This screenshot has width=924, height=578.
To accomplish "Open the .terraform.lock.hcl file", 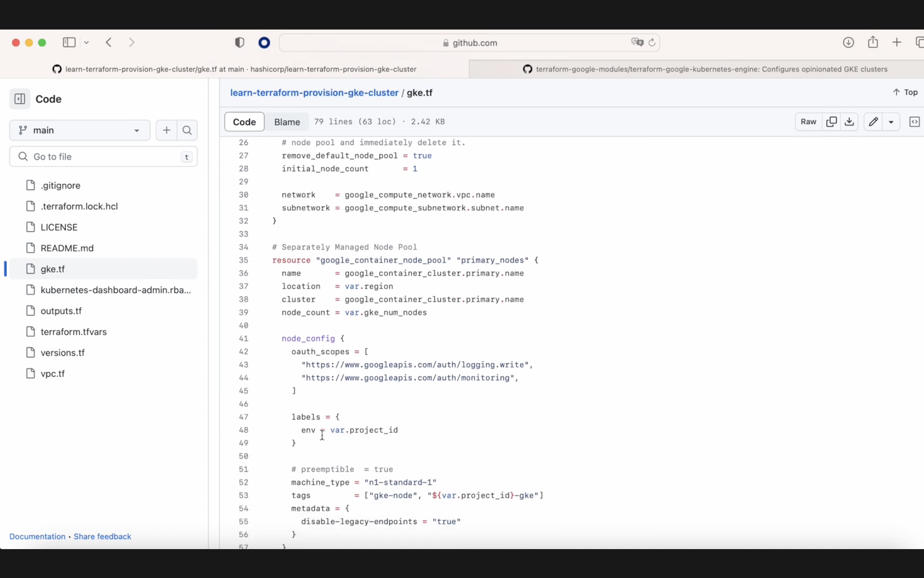I will (x=104, y=206).
